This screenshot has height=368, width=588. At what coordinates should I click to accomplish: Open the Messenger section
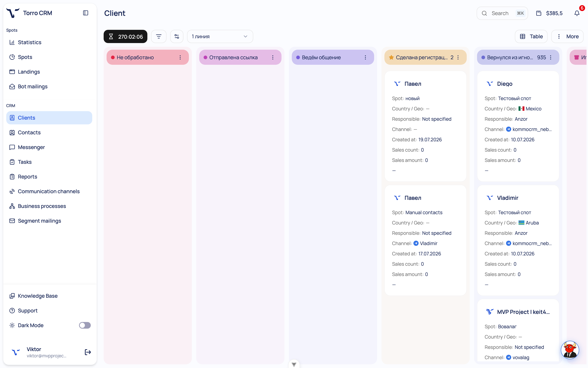click(49, 147)
